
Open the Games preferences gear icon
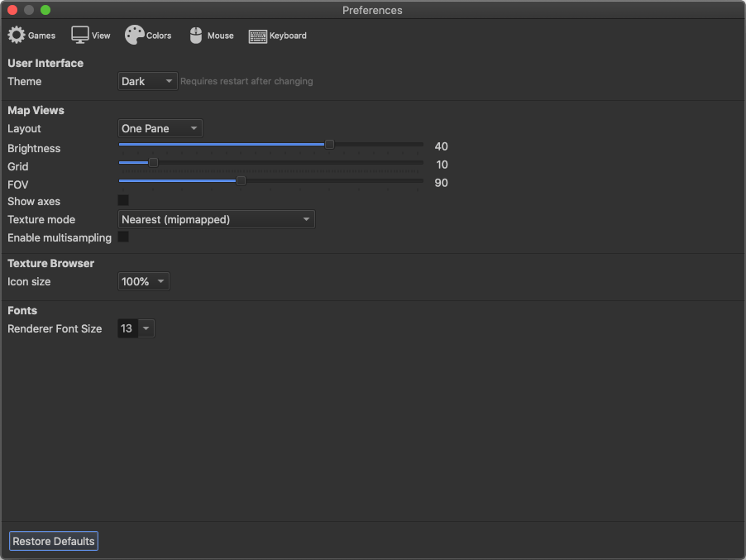(x=17, y=36)
